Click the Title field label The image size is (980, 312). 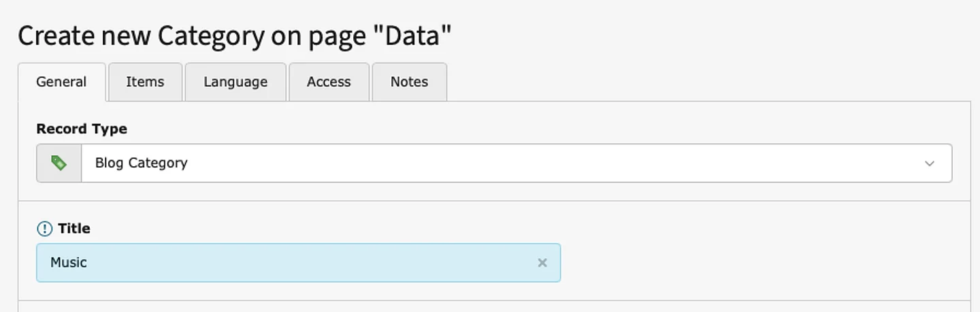pos(74,229)
